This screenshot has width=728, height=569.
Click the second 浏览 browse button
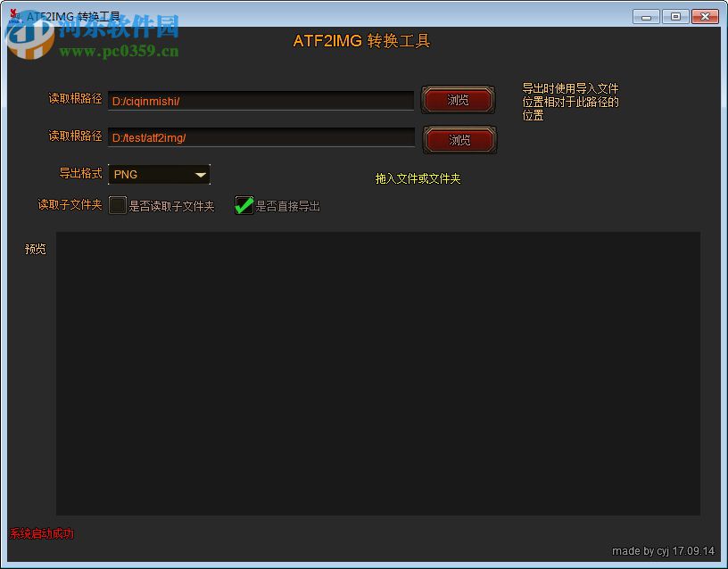coord(459,140)
